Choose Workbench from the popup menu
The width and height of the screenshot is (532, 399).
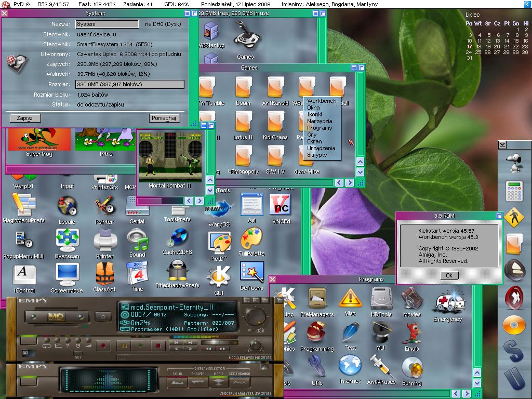(322, 101)
